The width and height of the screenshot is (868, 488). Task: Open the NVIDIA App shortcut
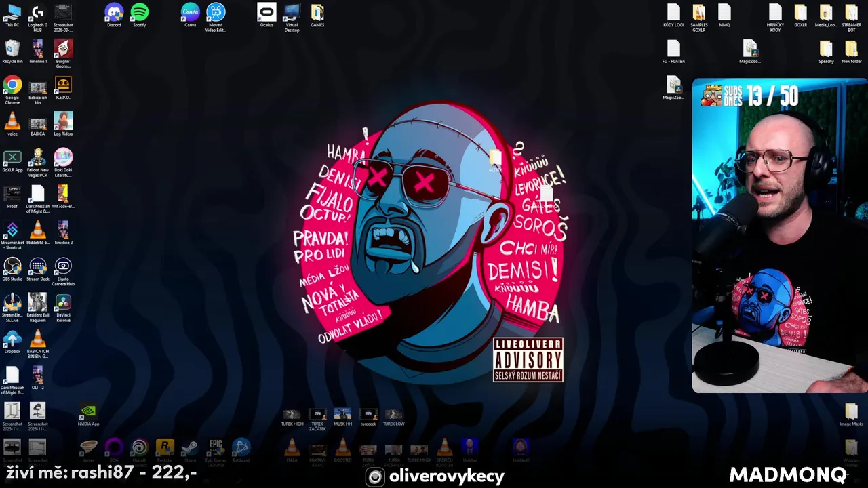pos(88,415)
